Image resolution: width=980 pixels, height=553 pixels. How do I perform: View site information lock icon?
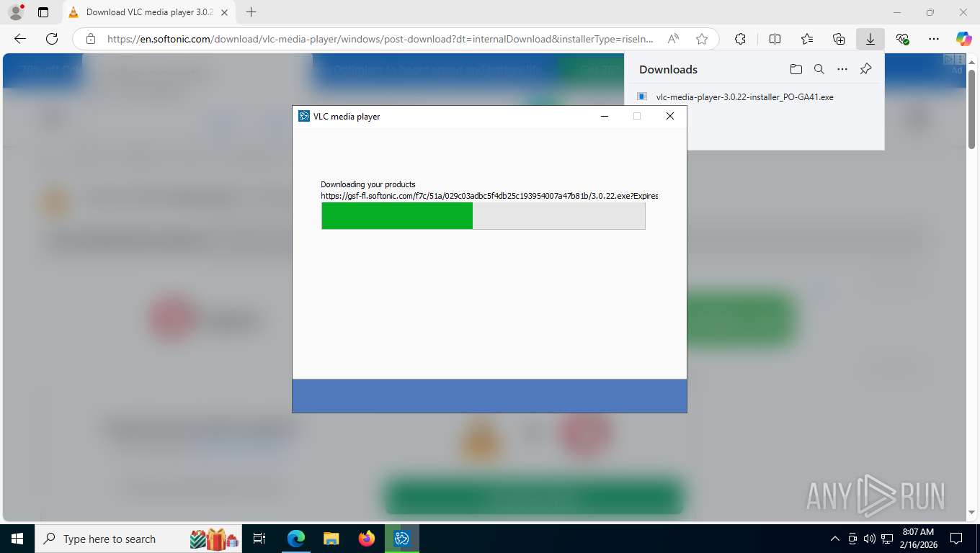coord(90,39)
